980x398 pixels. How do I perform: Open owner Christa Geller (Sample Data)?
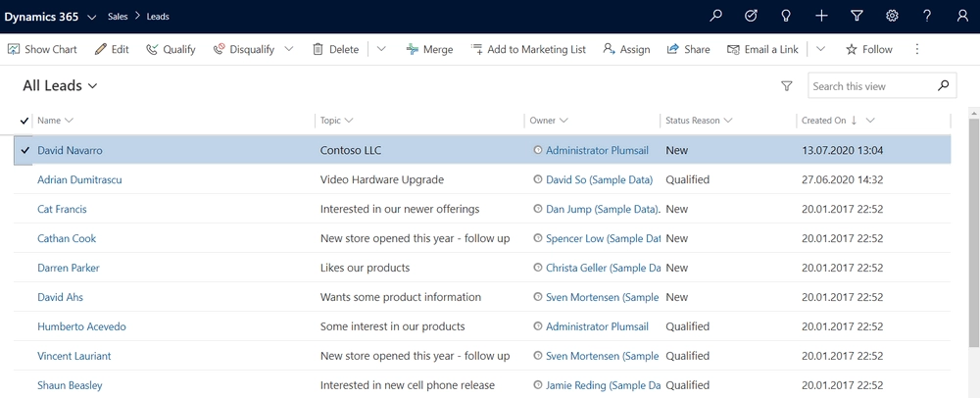[x=603, y=268]
